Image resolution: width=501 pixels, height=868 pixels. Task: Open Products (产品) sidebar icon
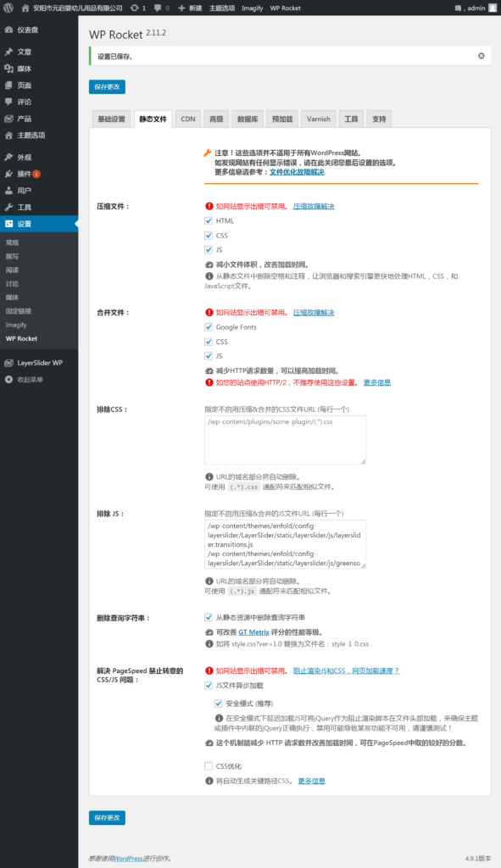(x=8, y=119)
